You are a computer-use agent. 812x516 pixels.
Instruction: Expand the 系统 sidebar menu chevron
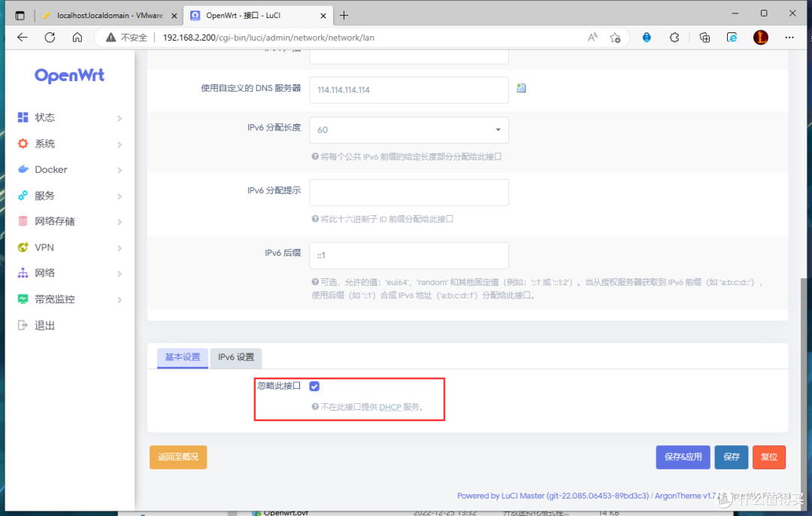click(x=119, y=144)
